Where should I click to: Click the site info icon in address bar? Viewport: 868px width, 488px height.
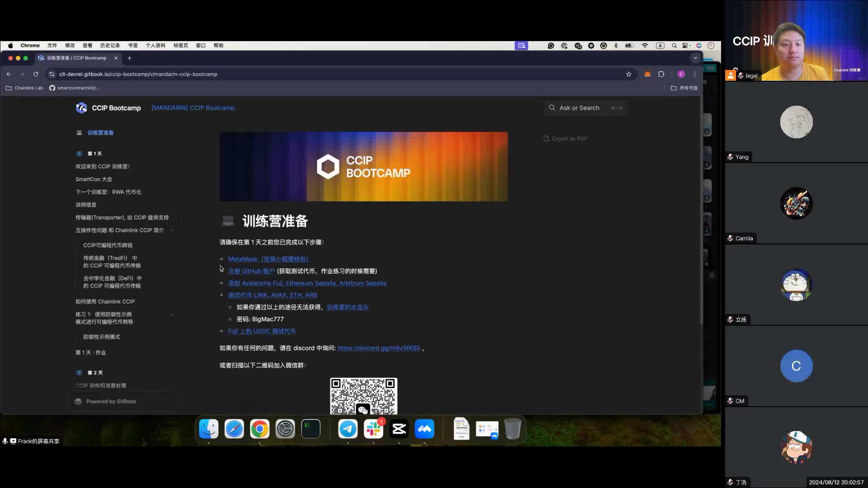point(52,74)
